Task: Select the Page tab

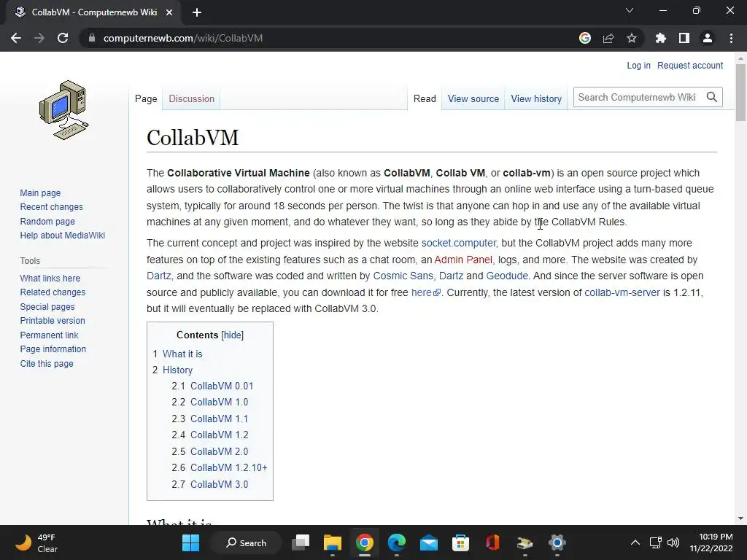Action: [x=146, y=98]
